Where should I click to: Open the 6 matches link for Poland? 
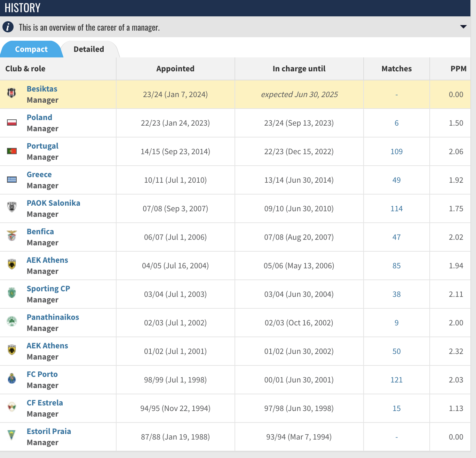(x=396, y=123)
